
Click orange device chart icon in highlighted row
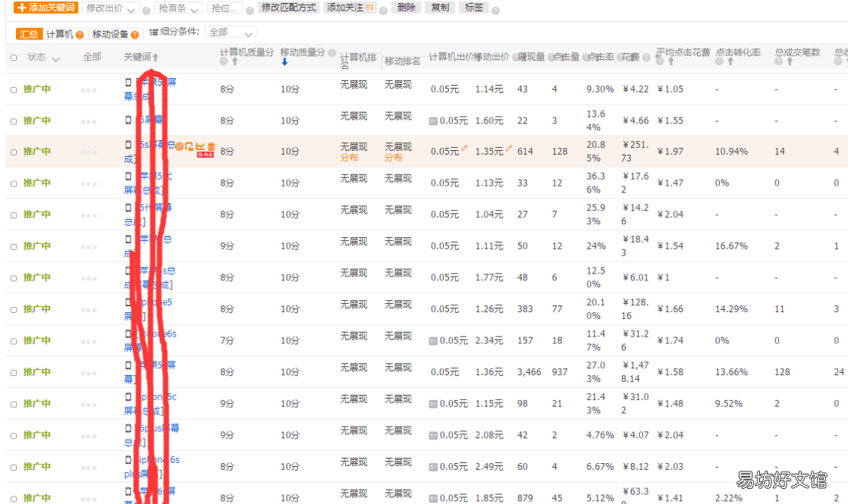click(190, 146)
